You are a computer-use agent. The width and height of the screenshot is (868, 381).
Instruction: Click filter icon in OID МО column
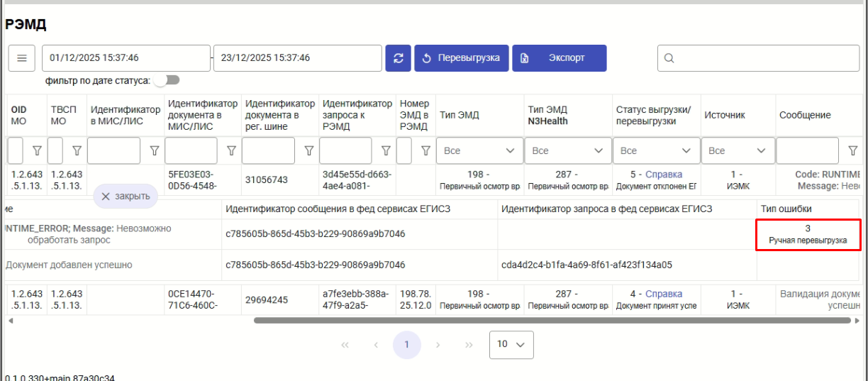(x=37, y=150)
